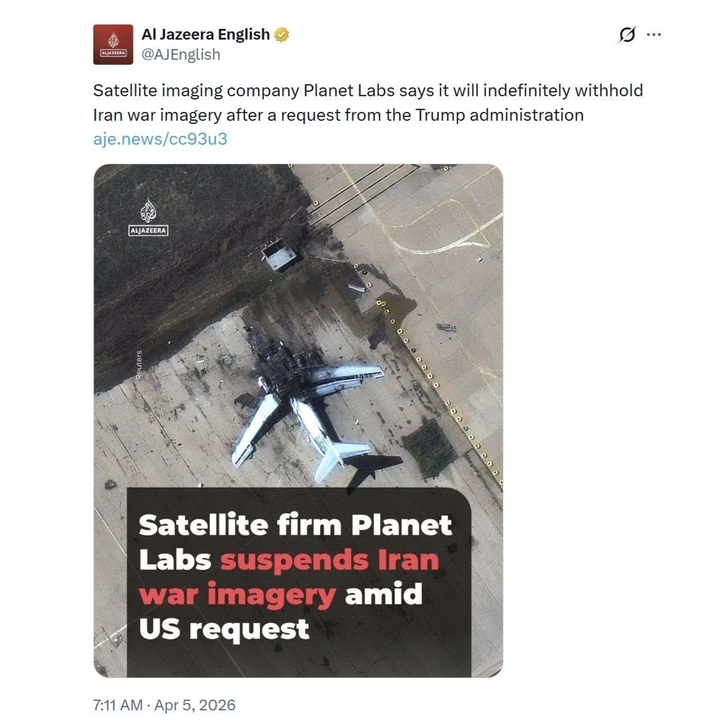Click the gold verified badge

tap(281, 35)
